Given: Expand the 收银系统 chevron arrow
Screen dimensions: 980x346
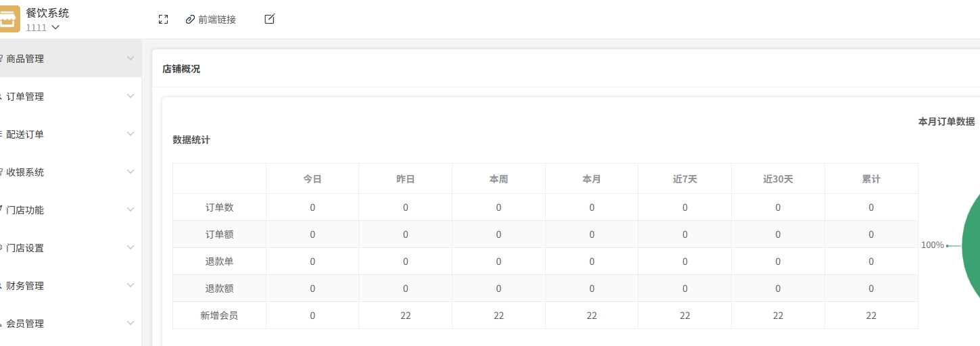Looking at the screenshot, I should [131, 172].
